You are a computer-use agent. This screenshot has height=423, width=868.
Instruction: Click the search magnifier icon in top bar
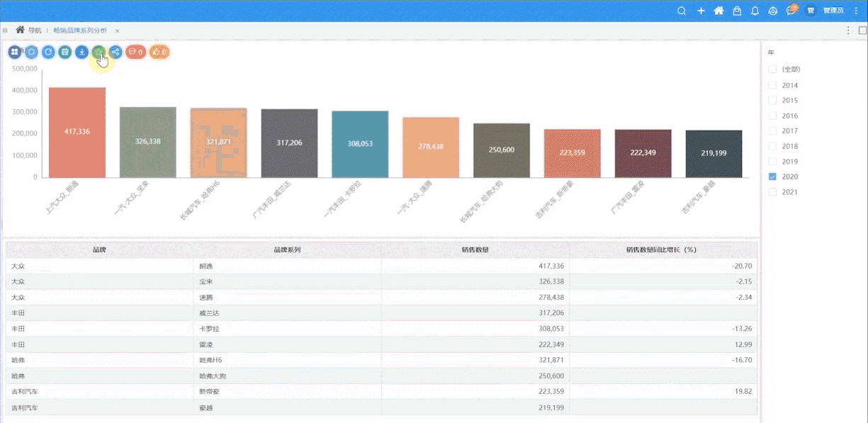(x=682, y=11)
